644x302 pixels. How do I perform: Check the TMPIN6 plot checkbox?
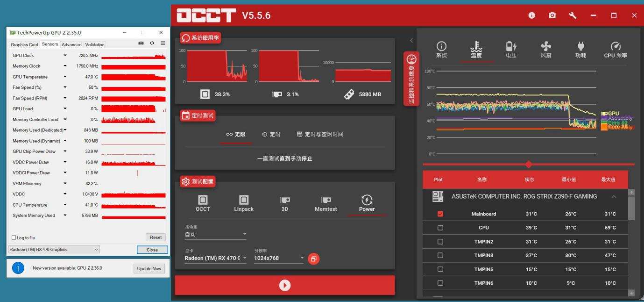440,283
